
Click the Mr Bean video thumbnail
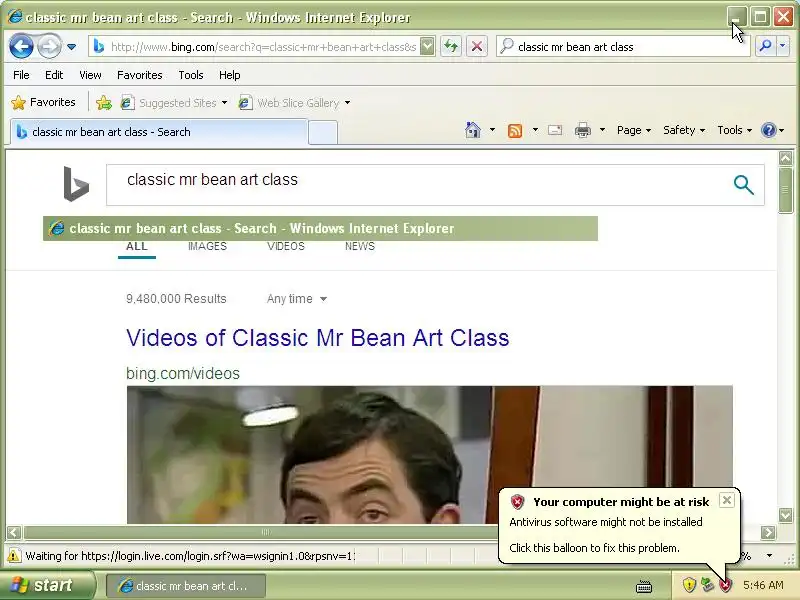coord(430,455)
